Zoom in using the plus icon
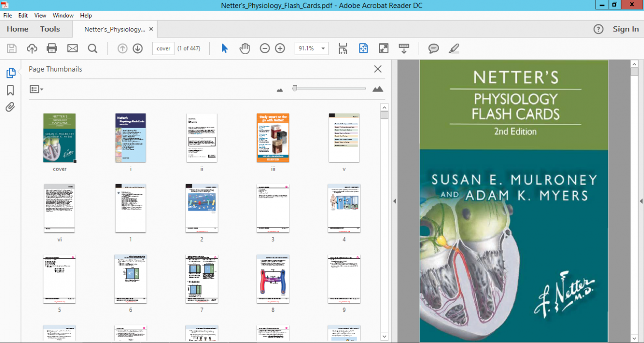 [280, 48]
